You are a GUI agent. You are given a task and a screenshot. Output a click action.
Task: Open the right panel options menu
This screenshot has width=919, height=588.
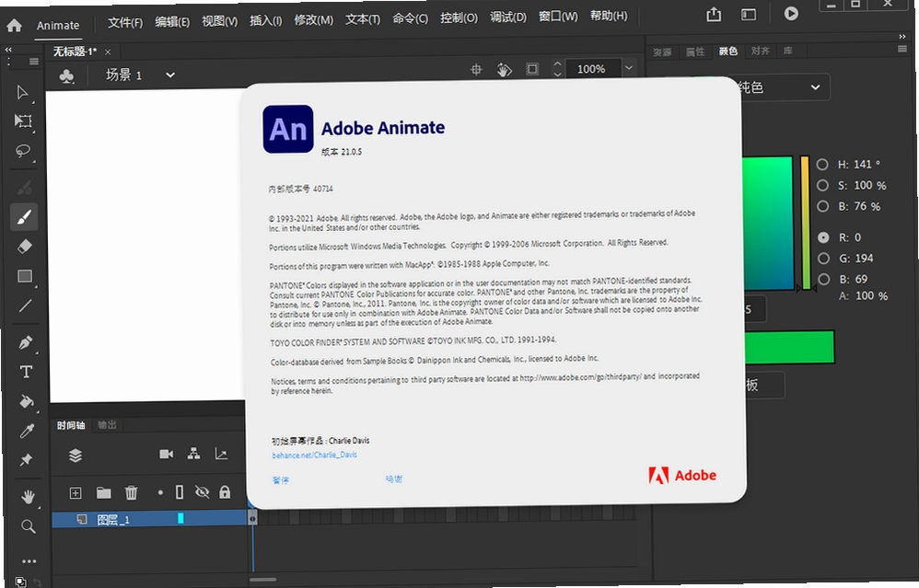pos(902,49)
